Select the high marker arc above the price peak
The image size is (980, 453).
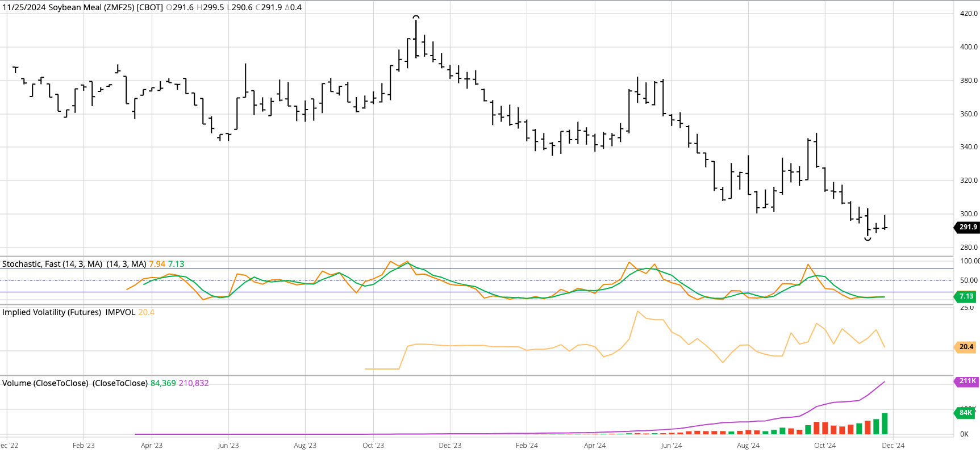(416, 17)
